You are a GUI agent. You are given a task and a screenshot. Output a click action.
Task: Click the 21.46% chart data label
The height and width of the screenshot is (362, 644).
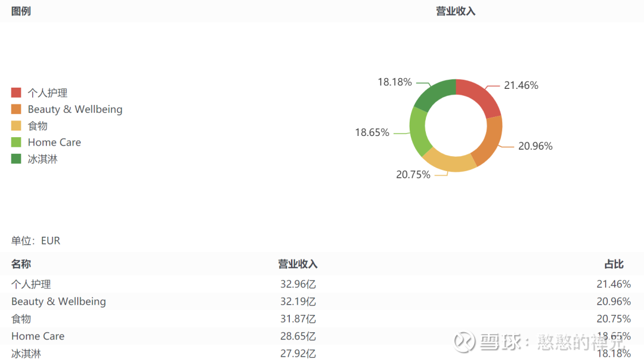[521, 85]
